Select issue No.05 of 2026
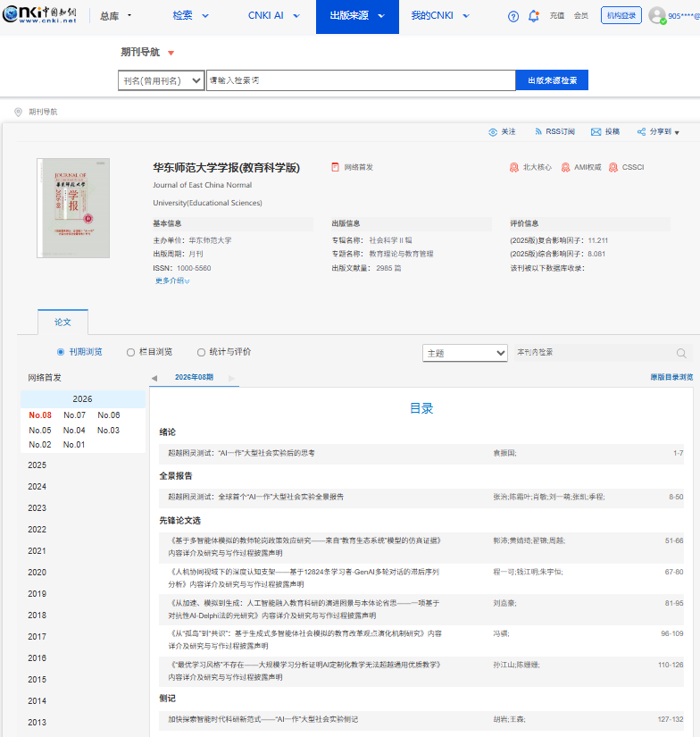This screenshot has width=700, height=737. [40, 430]
